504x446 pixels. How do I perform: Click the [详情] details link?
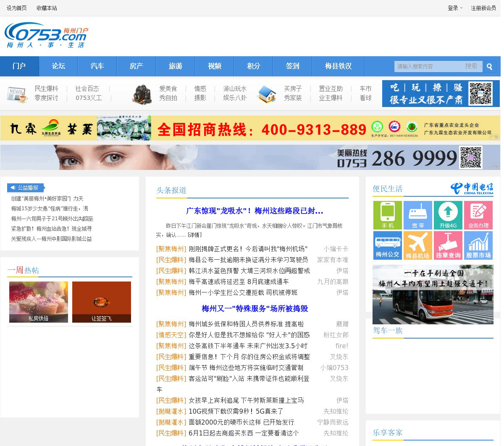click(x=194, y=235)
